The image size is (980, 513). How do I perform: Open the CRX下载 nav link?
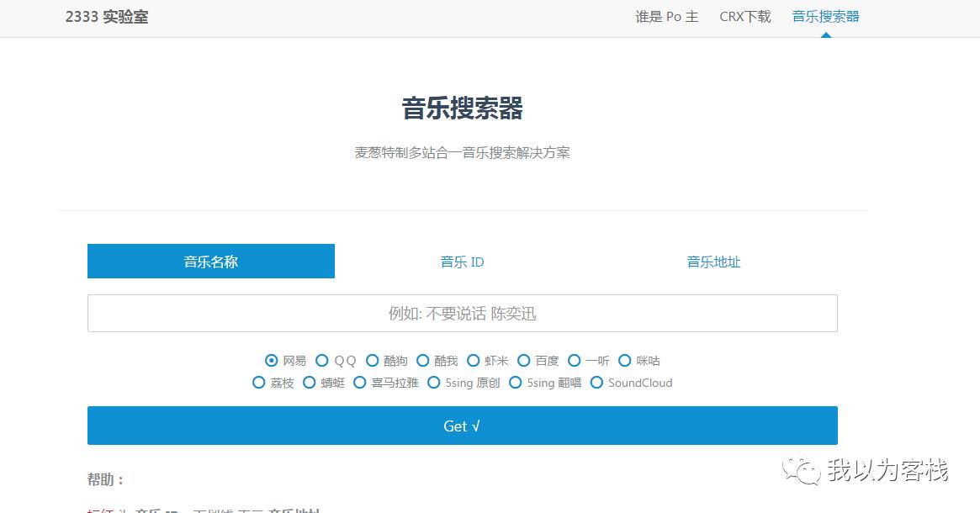coord(745,17)
